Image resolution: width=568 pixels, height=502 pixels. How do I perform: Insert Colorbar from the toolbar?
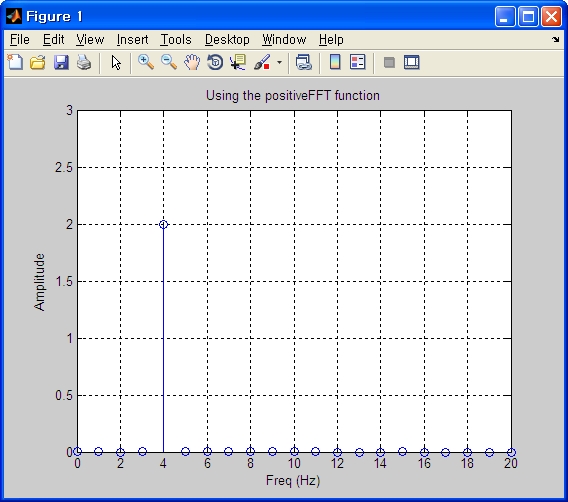coord(335,62)
